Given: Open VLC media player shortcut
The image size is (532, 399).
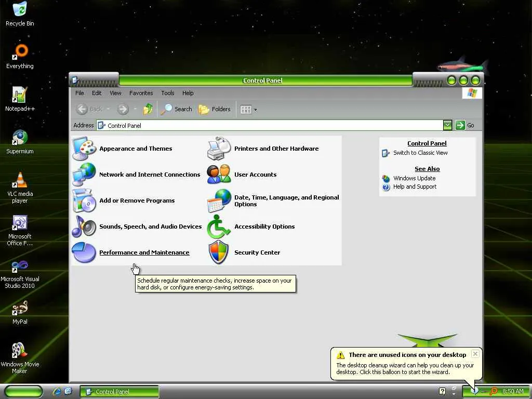Looking at the screenshot, I should pos(20,187).
